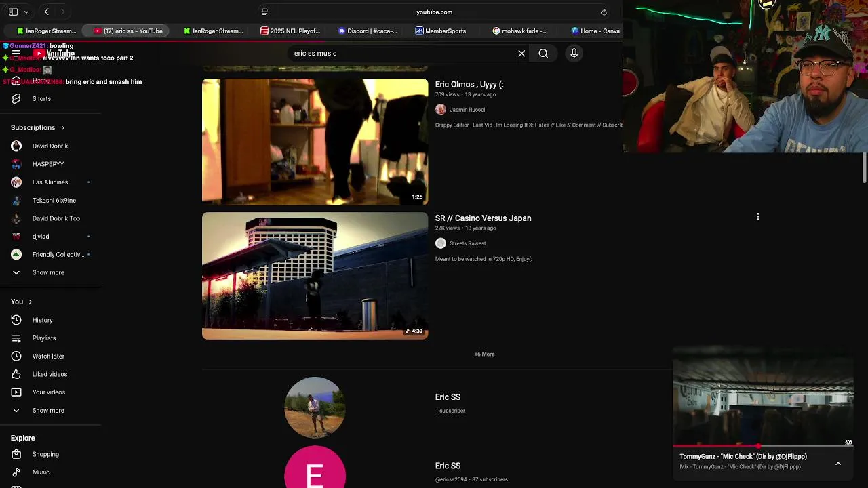Open the Friendly Collective channel avatar
868x488 pixels.
click(16, 254)
